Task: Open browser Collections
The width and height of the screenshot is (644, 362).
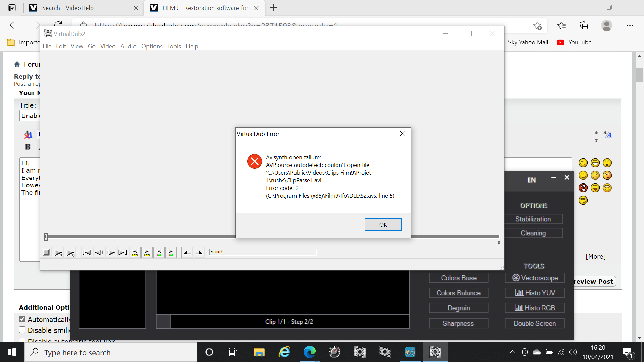Action: 584,25
